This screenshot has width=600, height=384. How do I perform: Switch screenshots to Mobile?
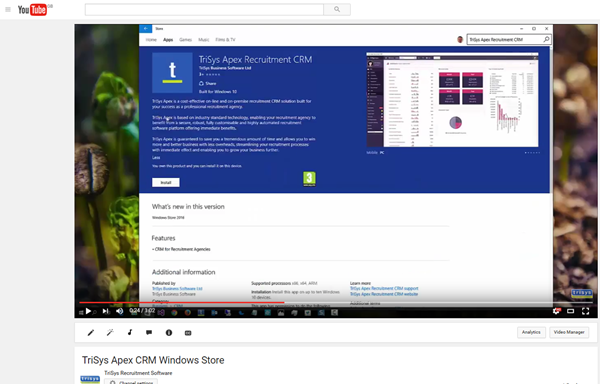[x=372, y=153]
